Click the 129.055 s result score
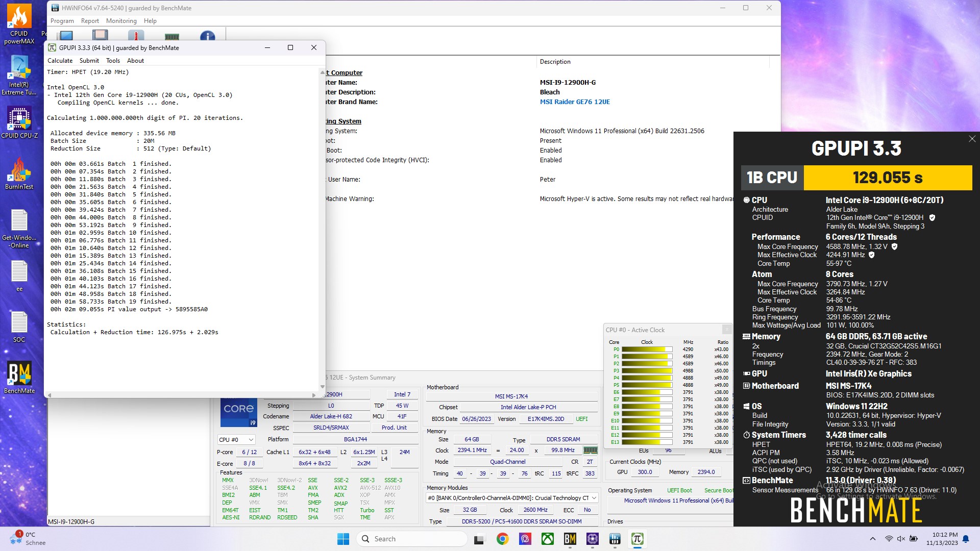 click(888, 178)
